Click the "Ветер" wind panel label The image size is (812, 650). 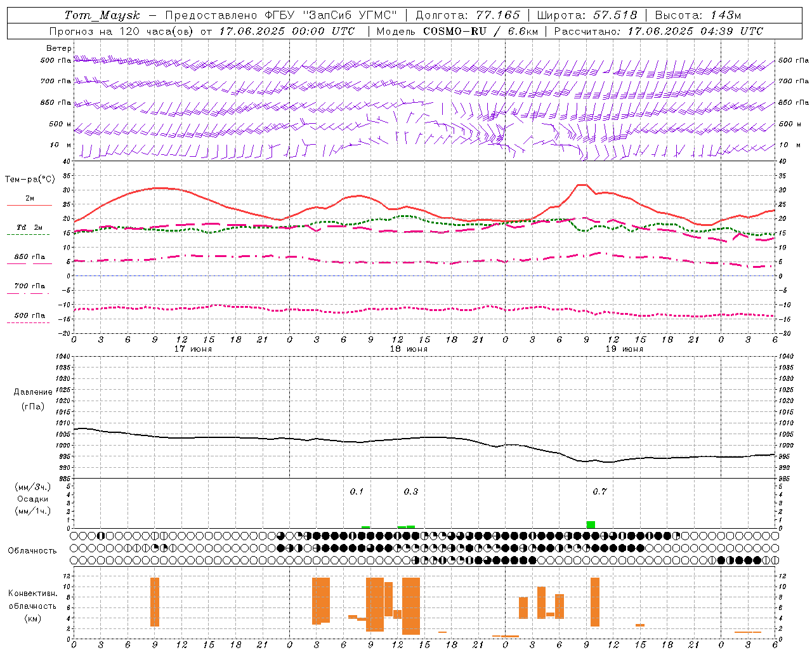click(x=59, y=48)
